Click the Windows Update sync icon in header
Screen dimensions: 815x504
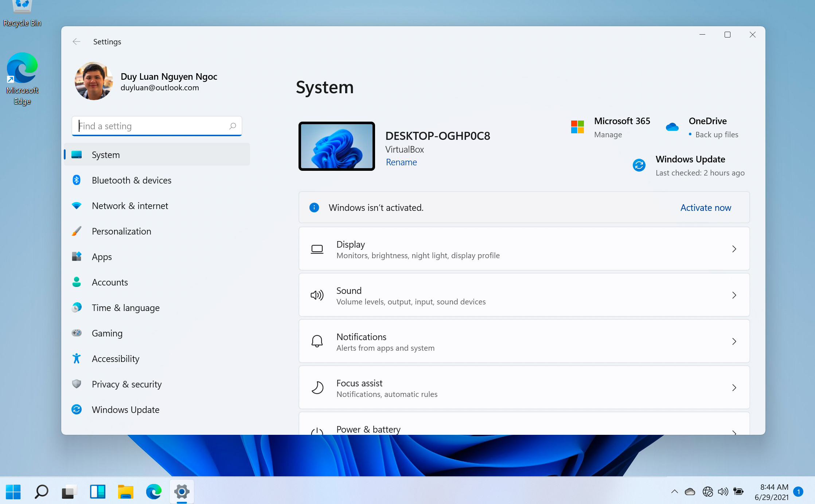click(x=639, y=165)
